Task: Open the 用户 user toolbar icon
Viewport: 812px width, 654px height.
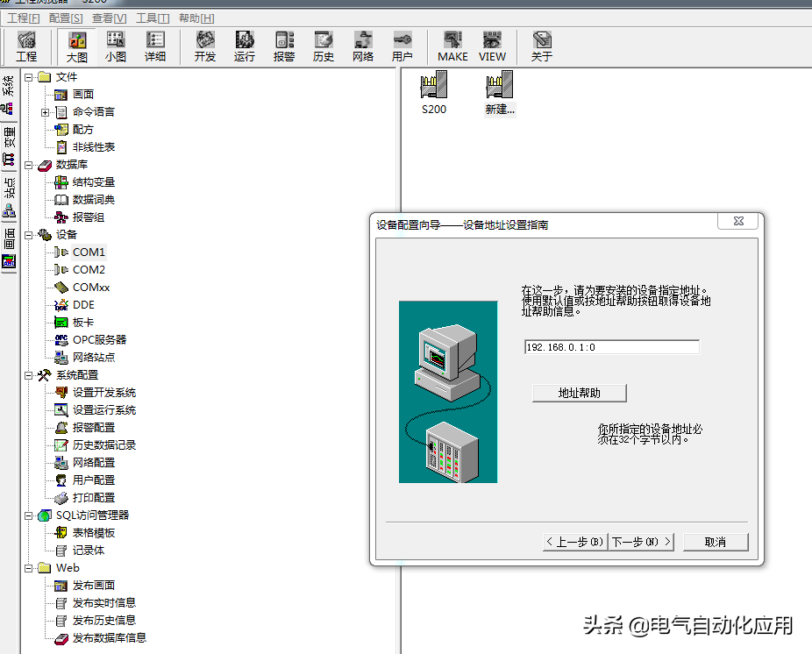Action: point(402,46)
